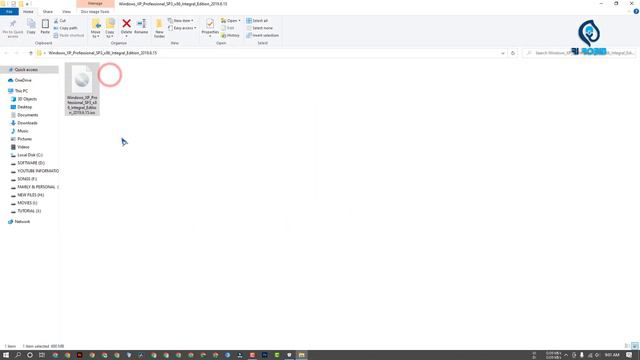
Task: Open Desktop in the sidebar
Action: [x=24, y=107]
